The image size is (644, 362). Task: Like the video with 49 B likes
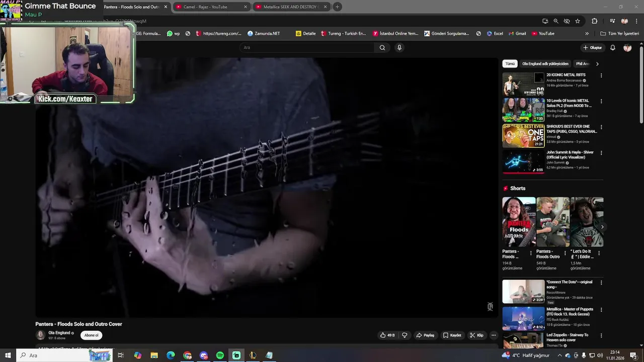[x=387, y=335]
